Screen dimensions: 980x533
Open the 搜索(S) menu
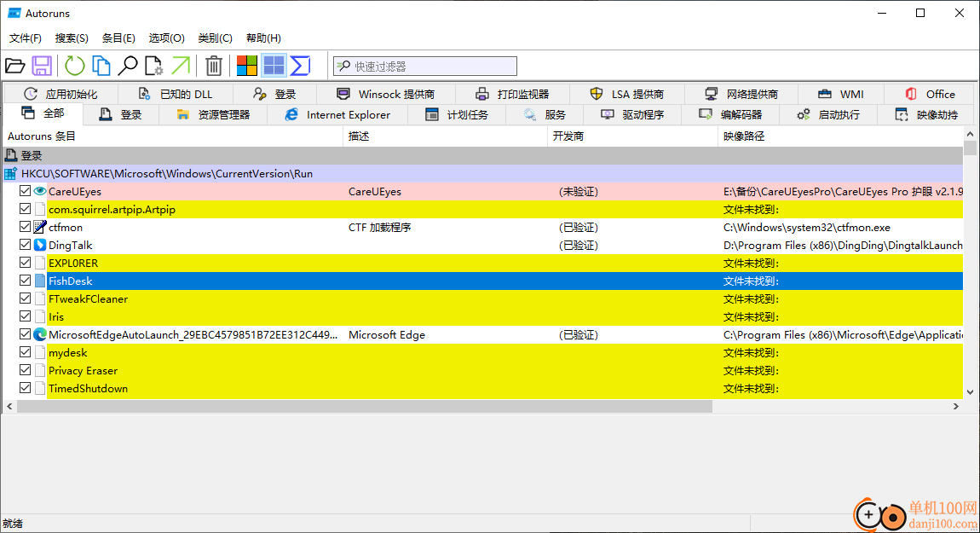72,38
